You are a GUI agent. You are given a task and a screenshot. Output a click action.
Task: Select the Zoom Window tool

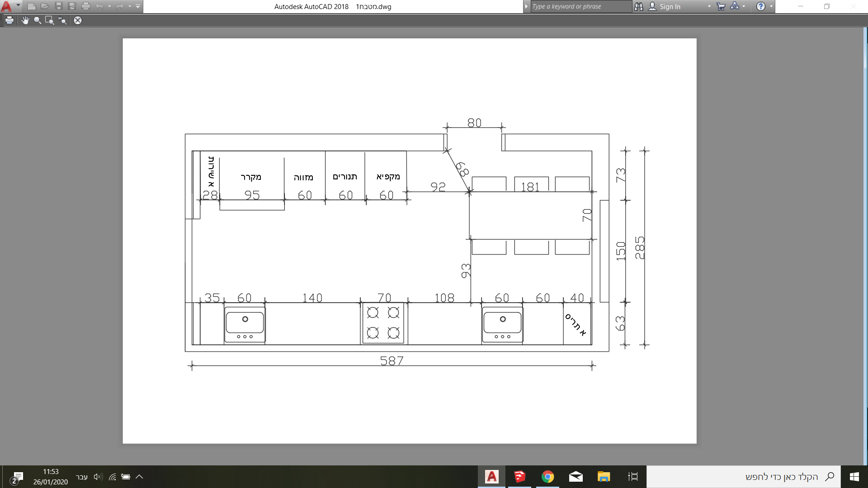click(50, 20)
